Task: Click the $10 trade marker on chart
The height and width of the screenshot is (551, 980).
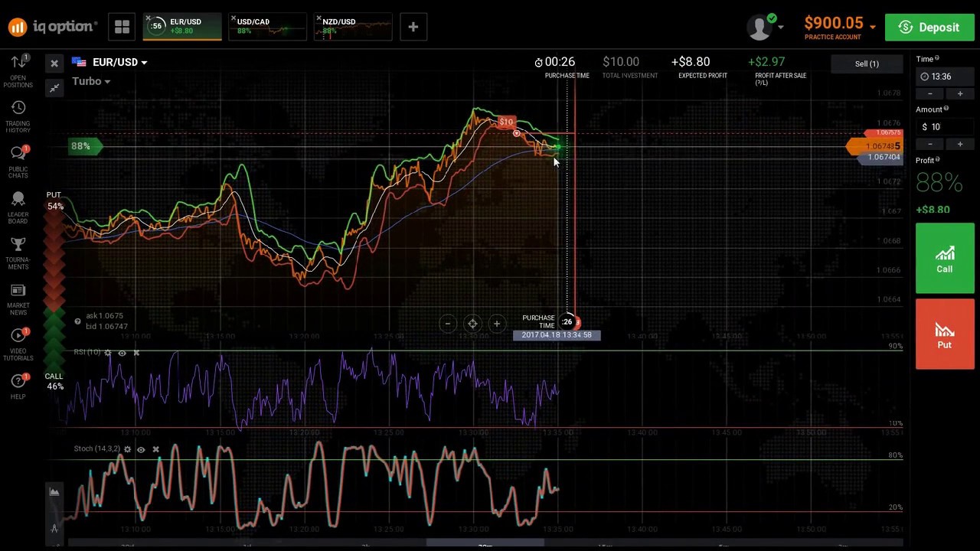Action: pos(506,122)
